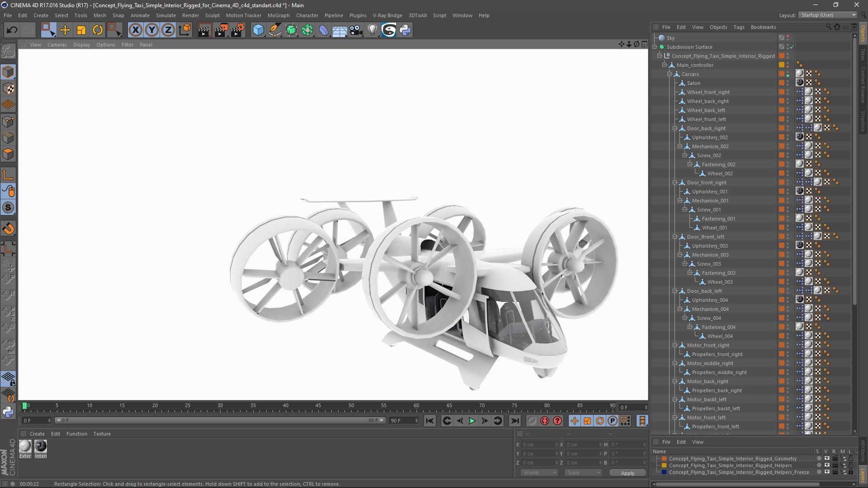Click the Undo arrow icon
Viewport: 868px width, 488px height.
coord(12,30)
